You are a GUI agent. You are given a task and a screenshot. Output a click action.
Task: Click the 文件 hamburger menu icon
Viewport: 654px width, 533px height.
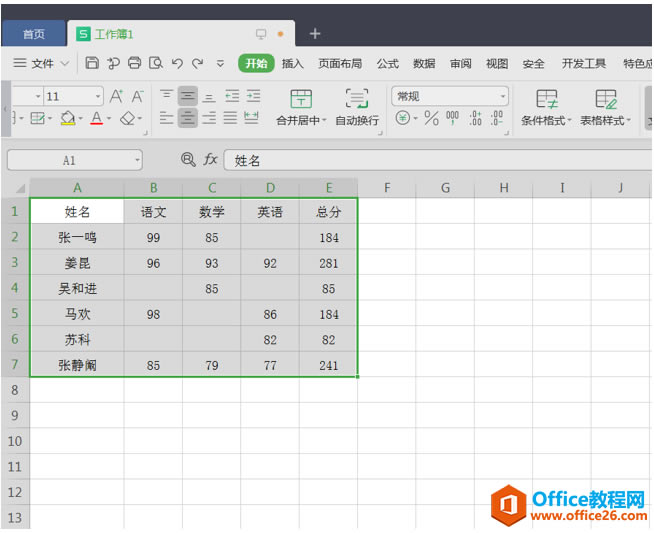20,63
